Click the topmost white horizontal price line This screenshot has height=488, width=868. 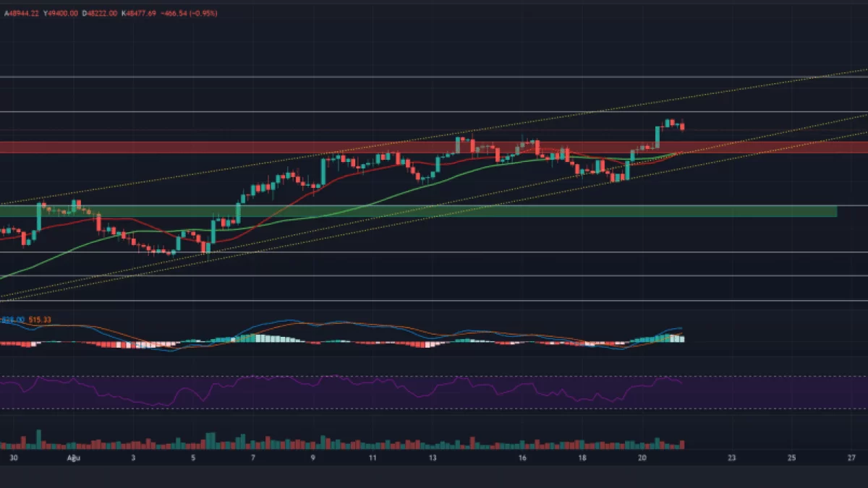pyautogui.click(x=434, y=76)
